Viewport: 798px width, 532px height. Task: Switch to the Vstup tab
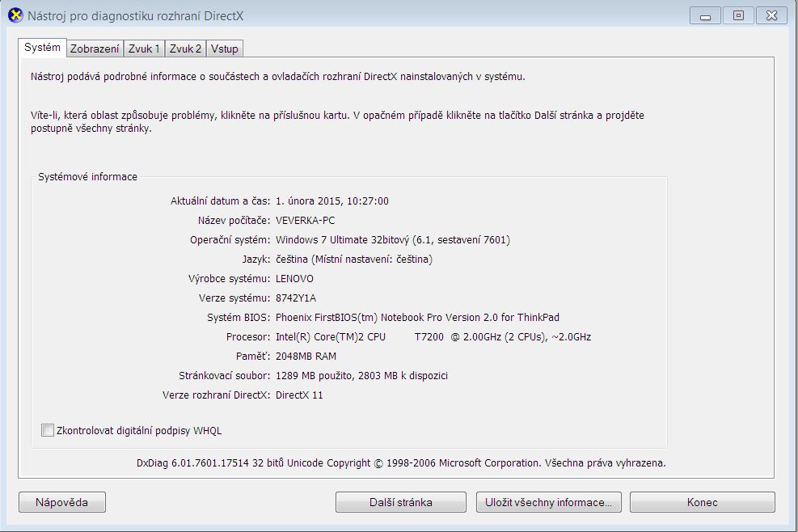(x=225, y=49)
